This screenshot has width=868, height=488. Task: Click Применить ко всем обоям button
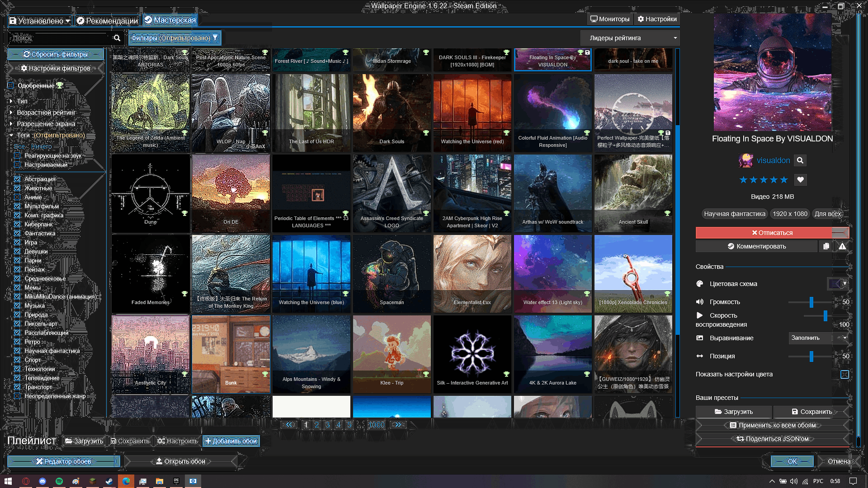click(773, 425)
